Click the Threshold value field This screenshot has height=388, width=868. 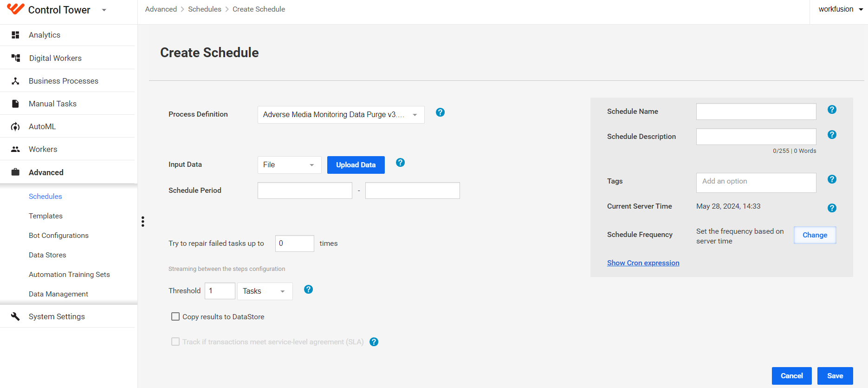click(220, 291)
